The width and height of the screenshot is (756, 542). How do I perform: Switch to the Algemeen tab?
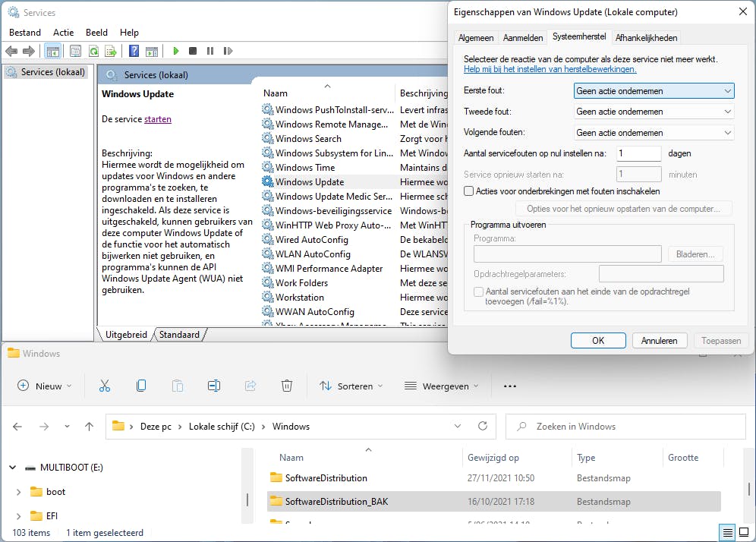(476, 38)
